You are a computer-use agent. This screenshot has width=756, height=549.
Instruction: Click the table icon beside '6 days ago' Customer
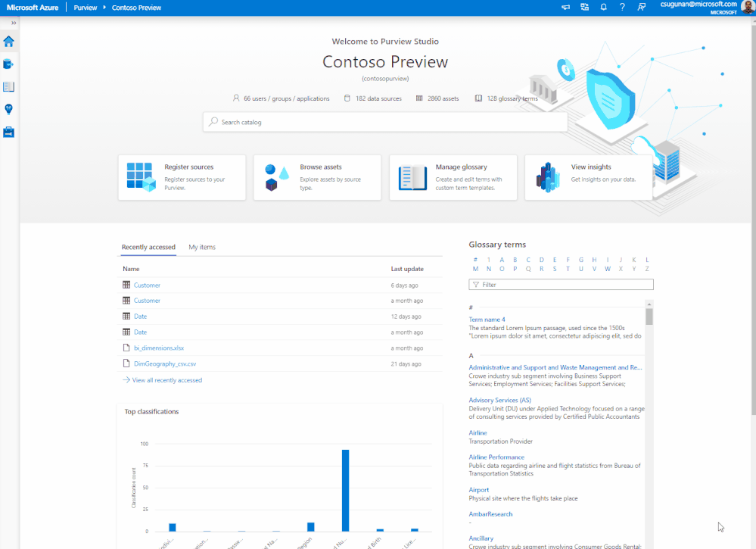(x=126, y=285)
